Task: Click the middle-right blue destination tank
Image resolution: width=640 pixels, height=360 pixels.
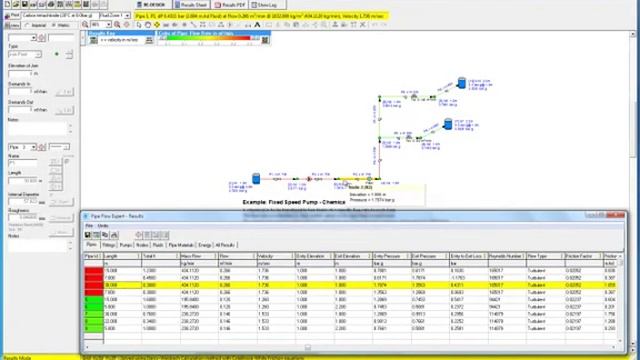Action: click(x=448, y=124)
